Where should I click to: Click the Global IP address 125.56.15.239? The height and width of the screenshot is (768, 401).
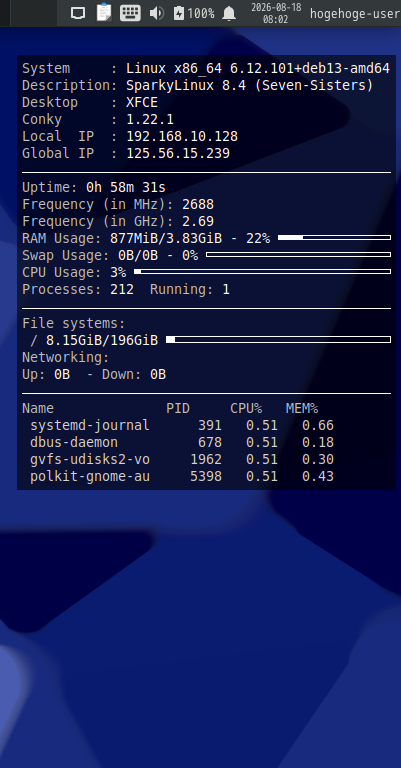[178, 153]
